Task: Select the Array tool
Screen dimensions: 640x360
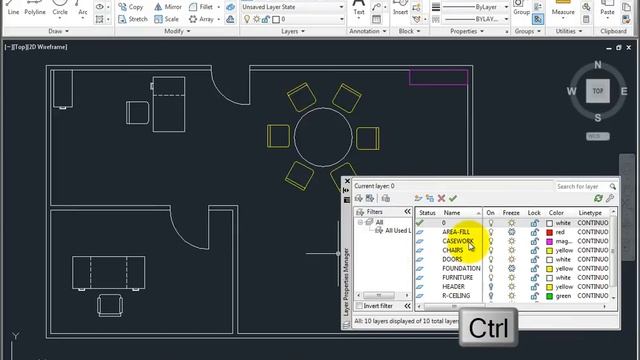Action: point(202,19)
